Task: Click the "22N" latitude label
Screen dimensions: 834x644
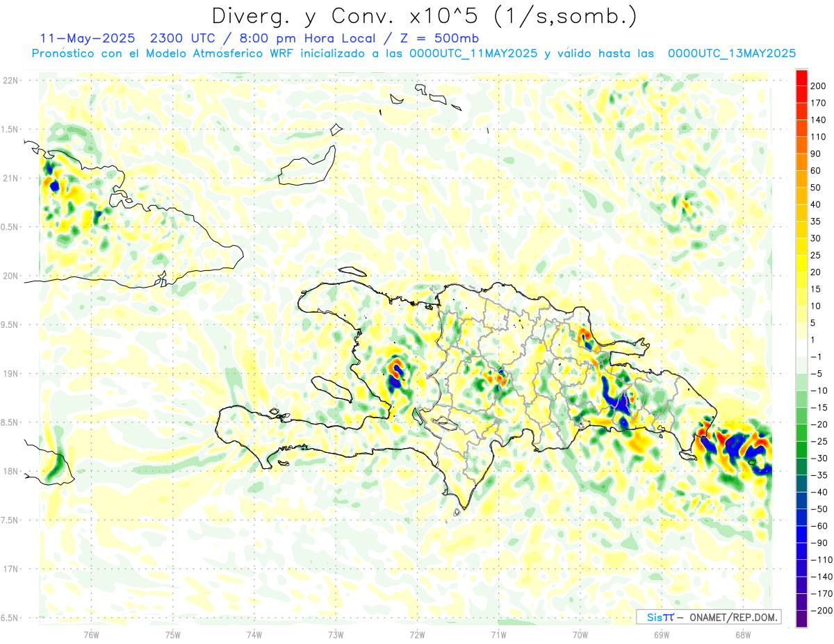Action: (x=10, y=81)
